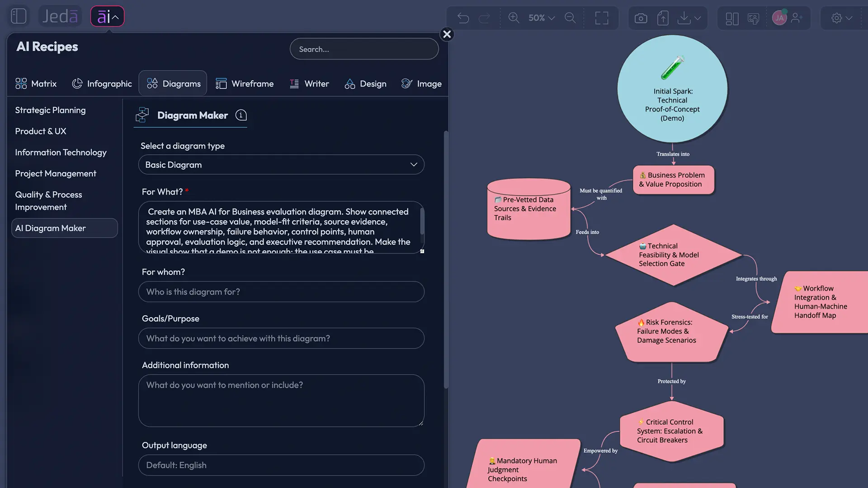Viewport: 868px width, 488px height.
Task: Click the Diagram Maker info icon
Action: point(241,115)
